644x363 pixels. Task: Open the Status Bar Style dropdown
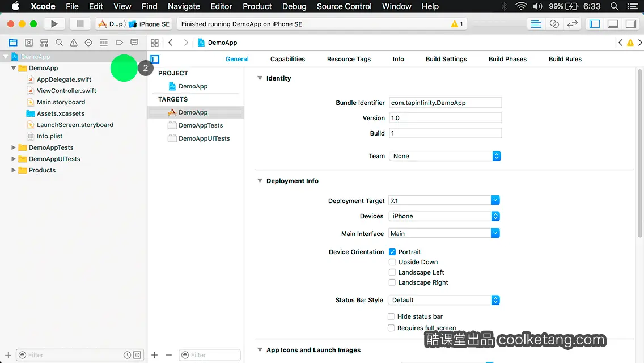click(444, 300)
